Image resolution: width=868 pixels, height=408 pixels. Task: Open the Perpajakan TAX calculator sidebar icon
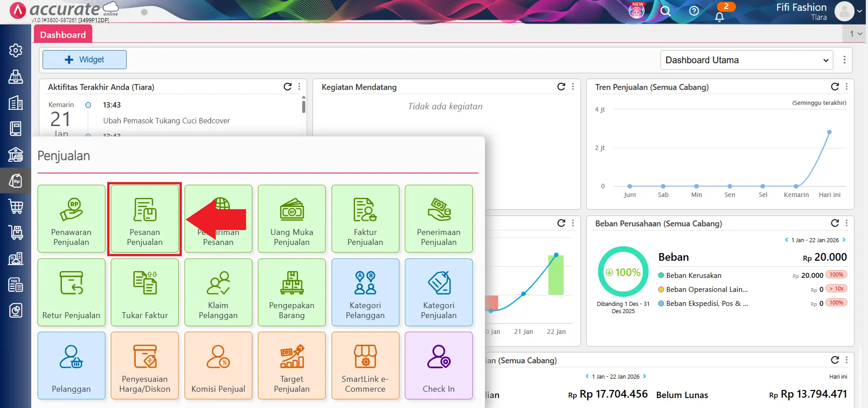pyautogui.click(x=16, y=285)
